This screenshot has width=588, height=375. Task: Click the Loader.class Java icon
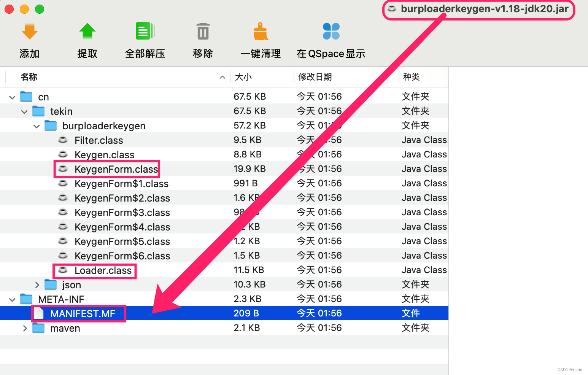click(63, 270)
